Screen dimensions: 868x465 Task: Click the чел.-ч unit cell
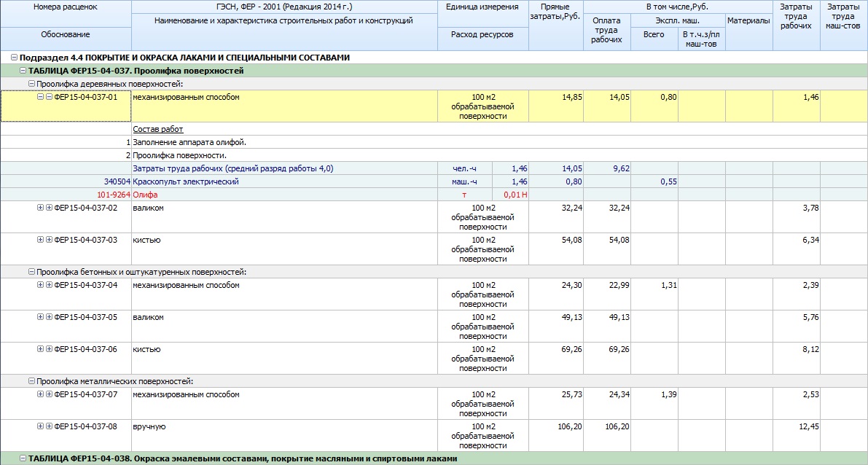click(x=464, y=168)
